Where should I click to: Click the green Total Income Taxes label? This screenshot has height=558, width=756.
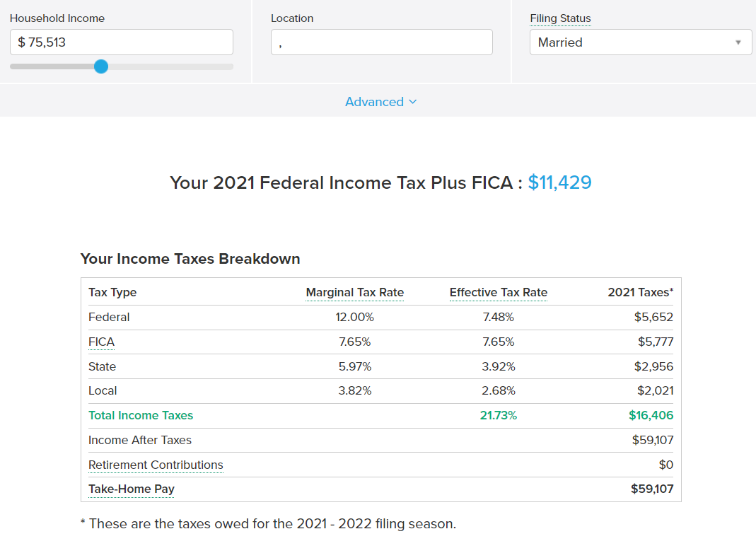point(140,416)
